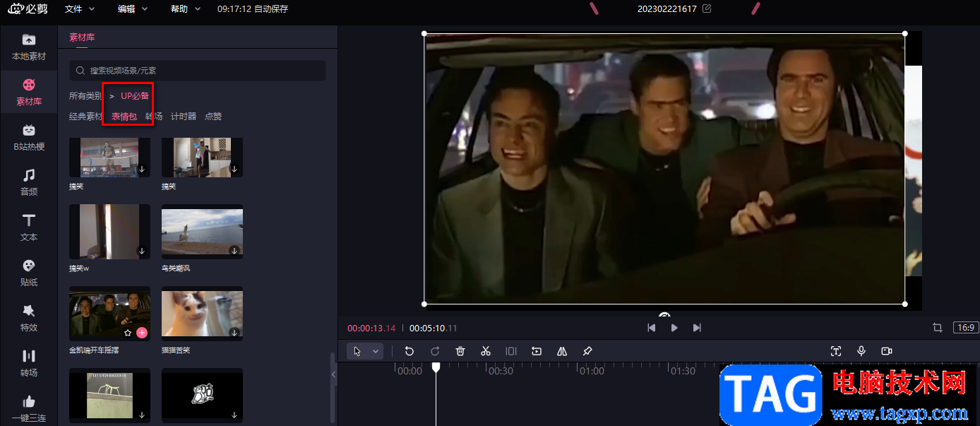The image size is (980, 426).
Task: Click the crop icon below preview
Action: pos(938,328)
